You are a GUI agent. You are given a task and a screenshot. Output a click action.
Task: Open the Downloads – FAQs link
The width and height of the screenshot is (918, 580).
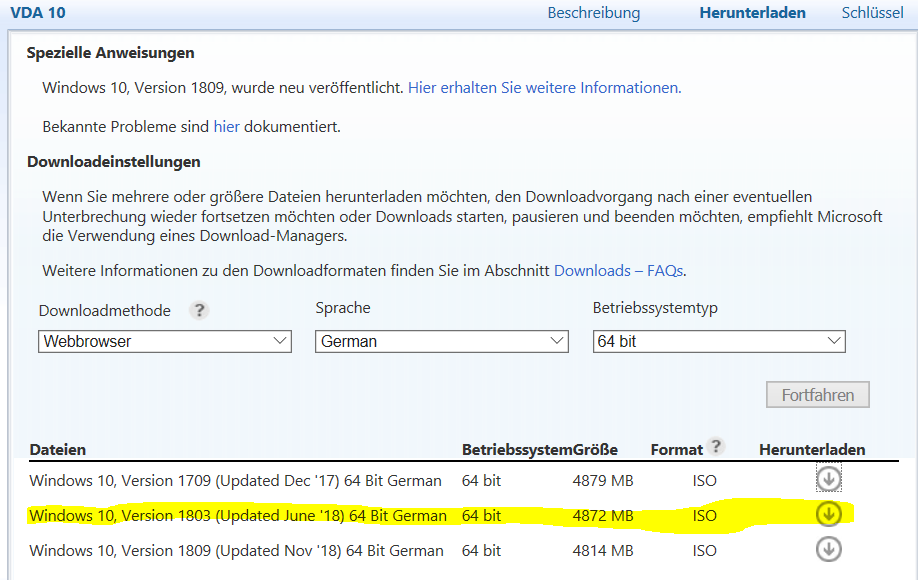(x=618, y=271)
